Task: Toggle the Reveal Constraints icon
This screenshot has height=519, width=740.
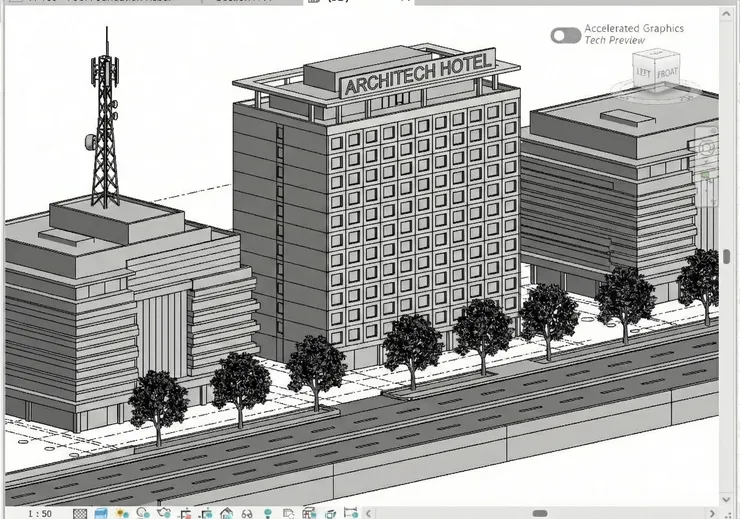Action: click(351, 513)
